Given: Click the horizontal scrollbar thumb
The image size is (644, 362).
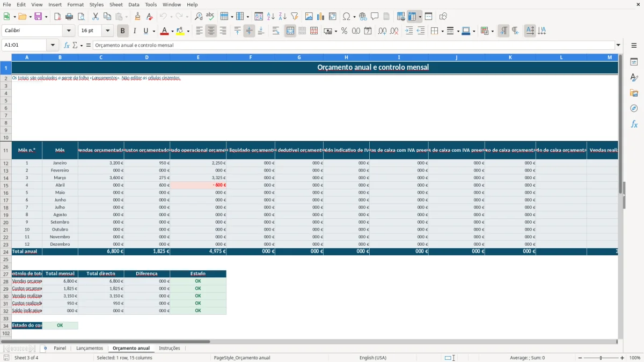Looking at the screenshot, I should 105,341.
